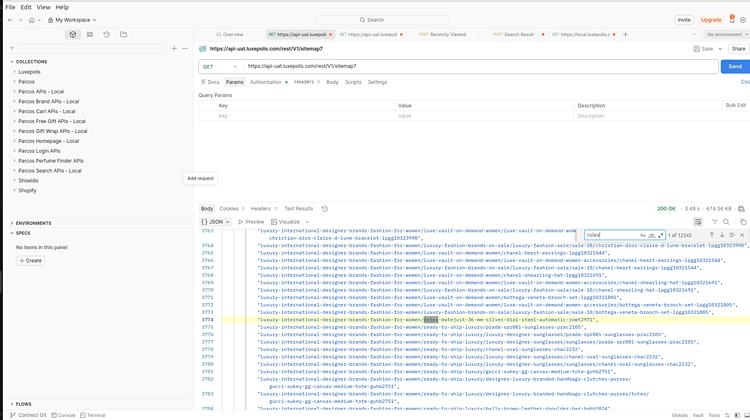Open the Recently Viewed request tab
The height and width of the screenshot is (420, 750).
click(x=442, y=34)
